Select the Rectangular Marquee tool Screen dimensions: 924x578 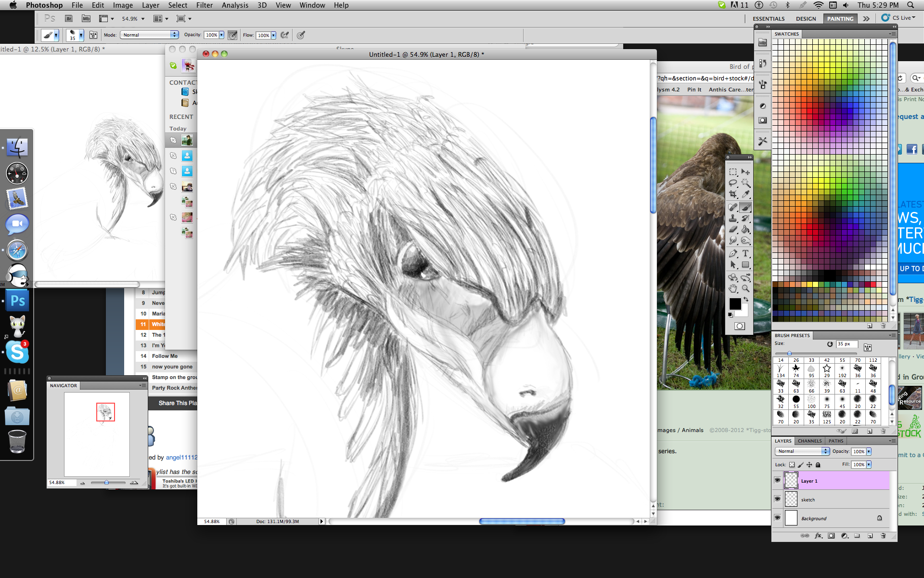(x=733, y=172)
